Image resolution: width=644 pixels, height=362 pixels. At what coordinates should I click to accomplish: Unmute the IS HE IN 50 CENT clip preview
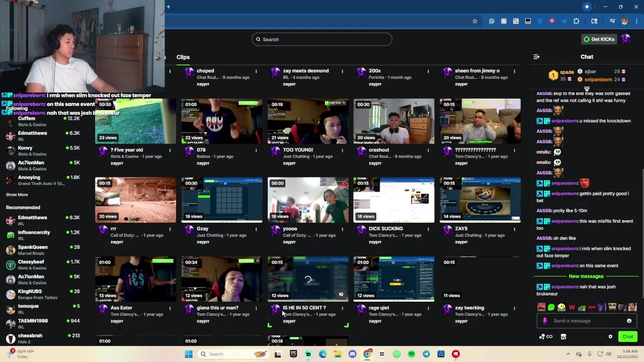tap(341, 295)
